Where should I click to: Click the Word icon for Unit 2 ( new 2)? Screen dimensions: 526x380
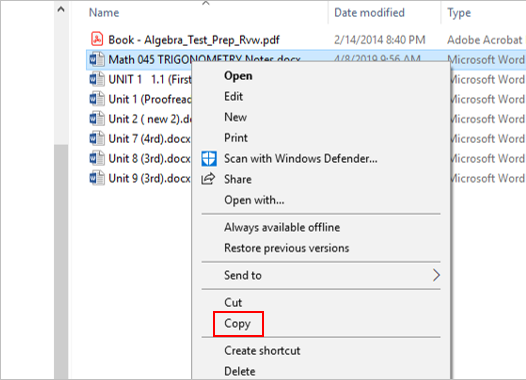coord(97,119)
